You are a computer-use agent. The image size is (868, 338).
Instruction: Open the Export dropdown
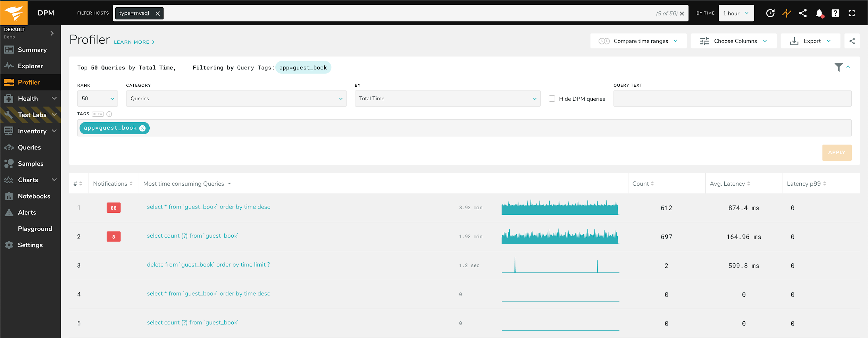tap(810, 41)
